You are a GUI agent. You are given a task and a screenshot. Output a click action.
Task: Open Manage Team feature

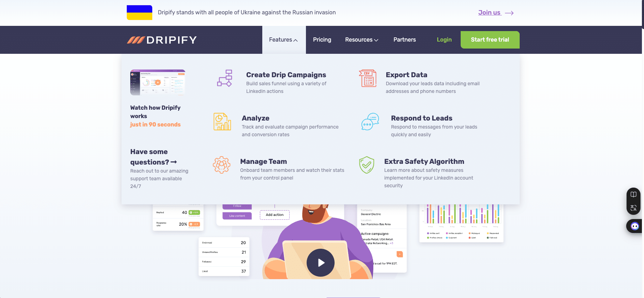pyautogui.click(x=264, y=161)
